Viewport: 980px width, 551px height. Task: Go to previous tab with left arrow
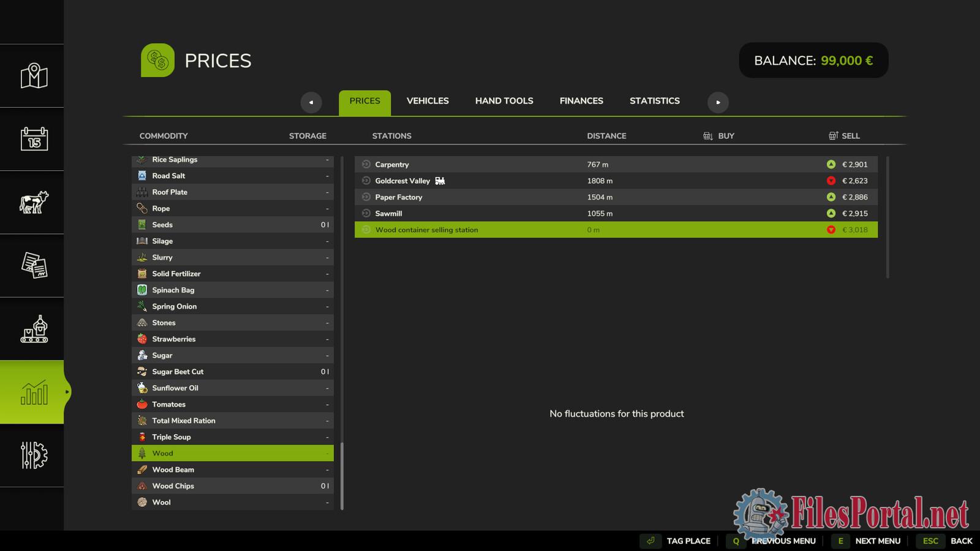click(x=311, y=102)
